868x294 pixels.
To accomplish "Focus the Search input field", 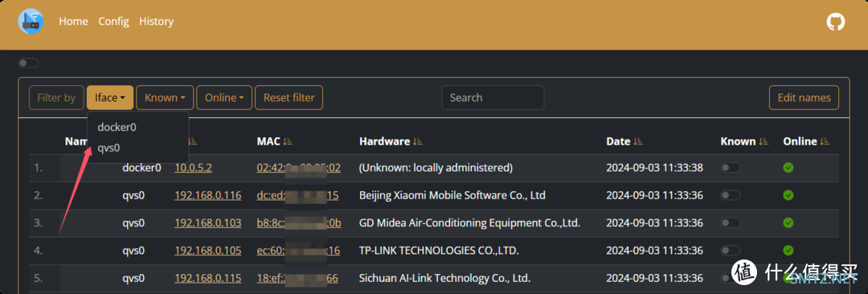I will coord(493,97).
